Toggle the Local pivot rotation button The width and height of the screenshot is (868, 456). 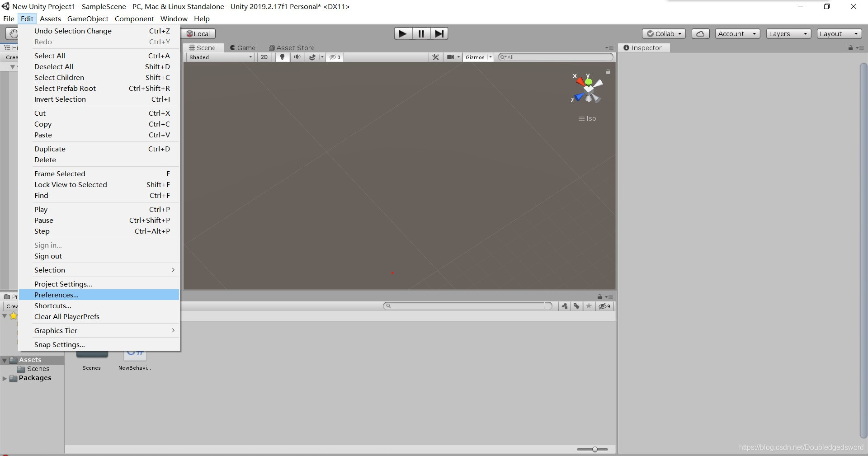tap(198, 33)
